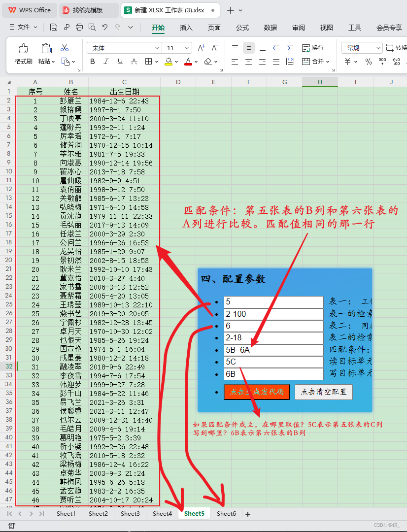This screenshot has width=407, height=532.
Task: Click the Print icon in quick access bar
Action: pos(79,28)
